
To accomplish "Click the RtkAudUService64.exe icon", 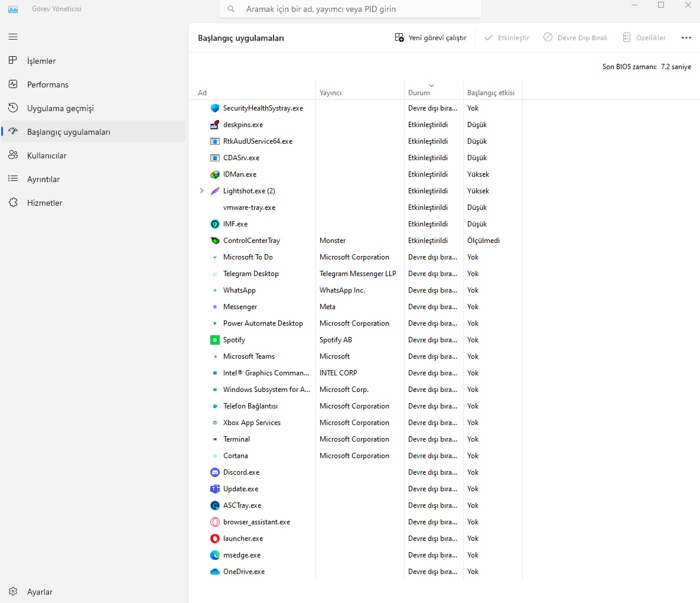I will point(215,141).
